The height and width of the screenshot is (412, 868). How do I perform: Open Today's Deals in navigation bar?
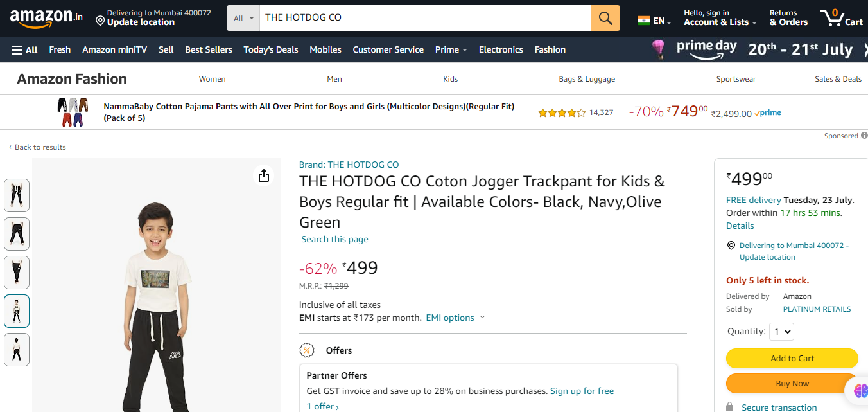tap(271, 49)
